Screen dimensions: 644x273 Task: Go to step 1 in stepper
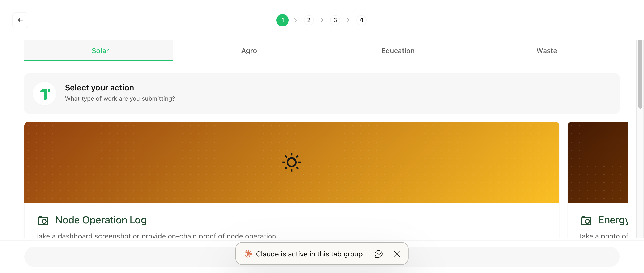(283, 20)
